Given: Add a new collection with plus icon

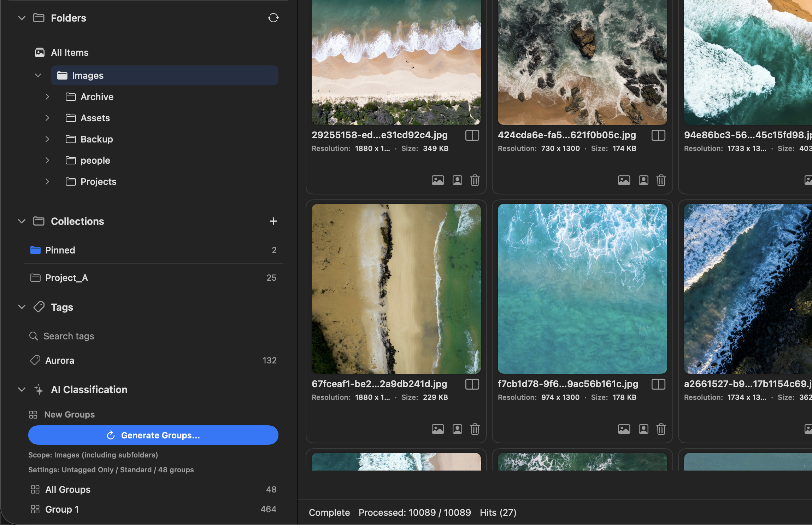Looking at the screenshot, I should point(273,221).
